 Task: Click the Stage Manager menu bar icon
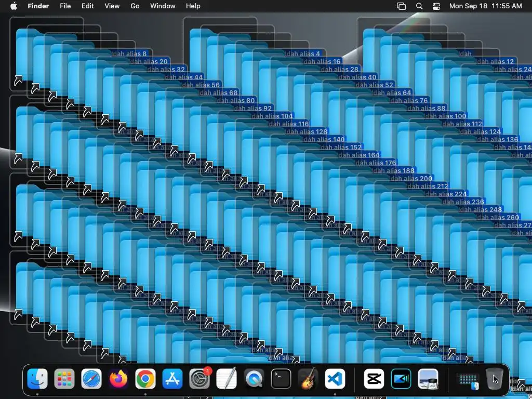click(402, 6)
